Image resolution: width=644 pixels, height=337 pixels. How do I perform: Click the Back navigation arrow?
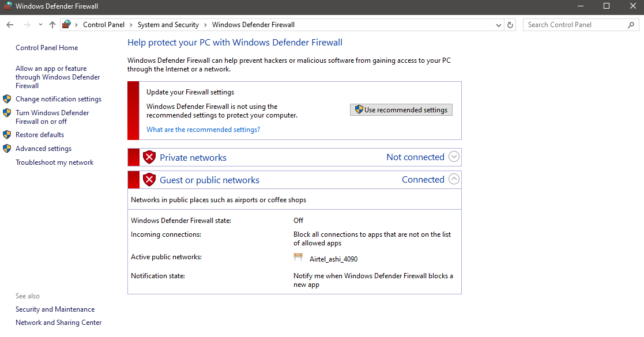[x=10, y=25]
